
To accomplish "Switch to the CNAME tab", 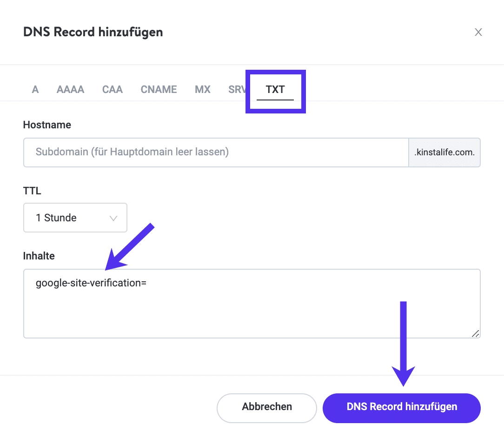I will [159, 89].
